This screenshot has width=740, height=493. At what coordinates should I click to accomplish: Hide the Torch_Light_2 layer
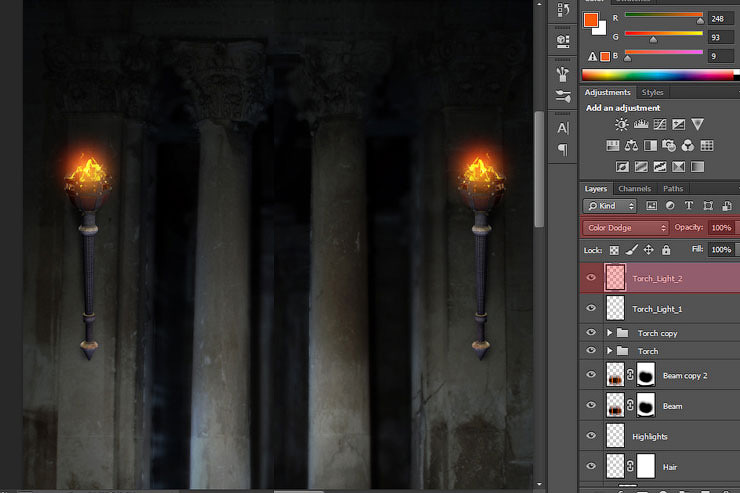tap(591, 278)
